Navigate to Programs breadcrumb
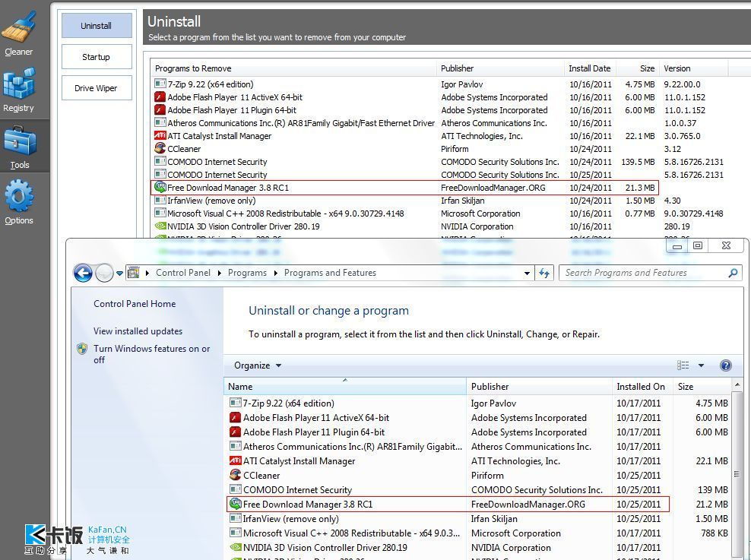The width and height of the screenshot is (751, 560). (247, 273)
